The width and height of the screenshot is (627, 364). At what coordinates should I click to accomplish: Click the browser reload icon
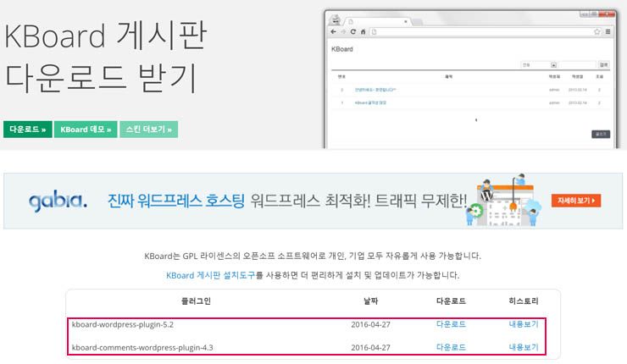click(352, 31)
